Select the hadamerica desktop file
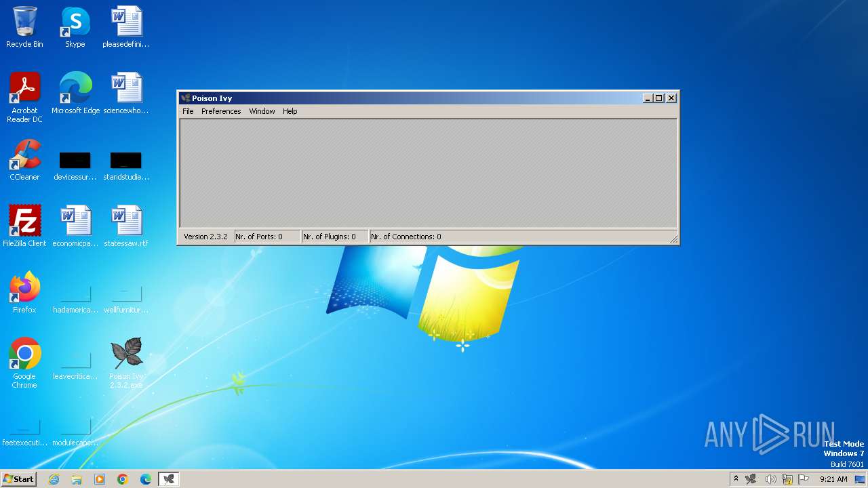868x488 pixels. 75,298
